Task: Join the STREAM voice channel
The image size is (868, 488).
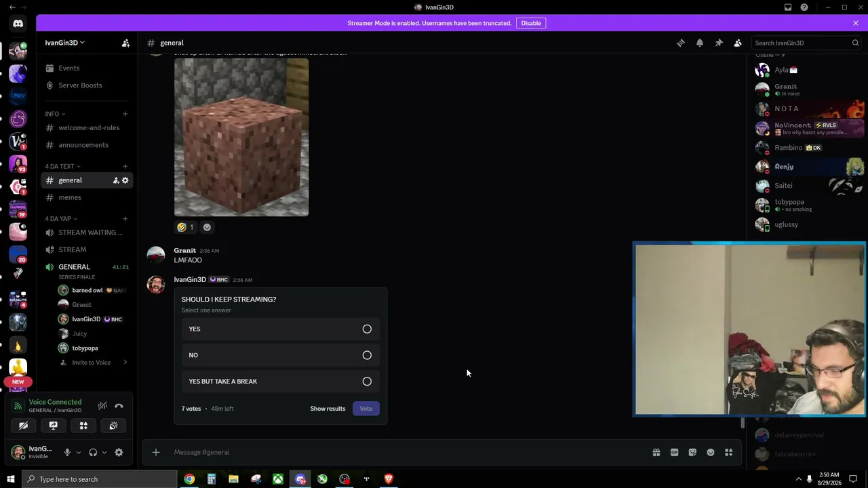Action: click(x=87, y=249)
